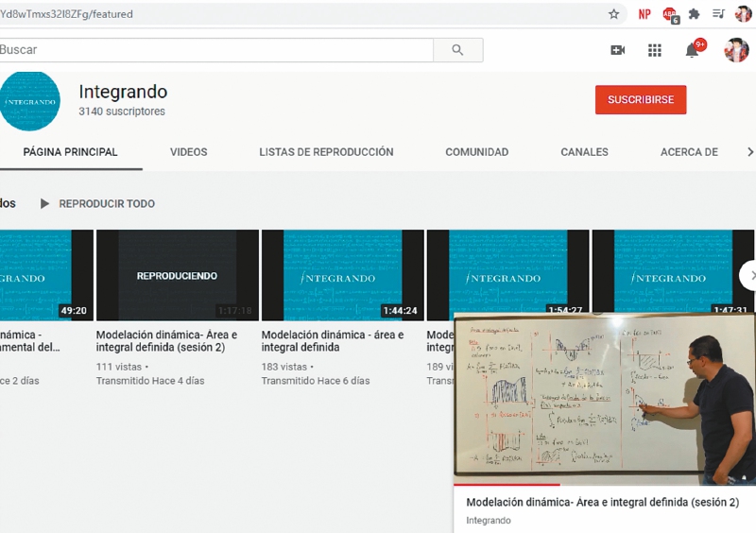Click the '183 vistas' text
756x533 pixels.
click(x=284, y=367)
